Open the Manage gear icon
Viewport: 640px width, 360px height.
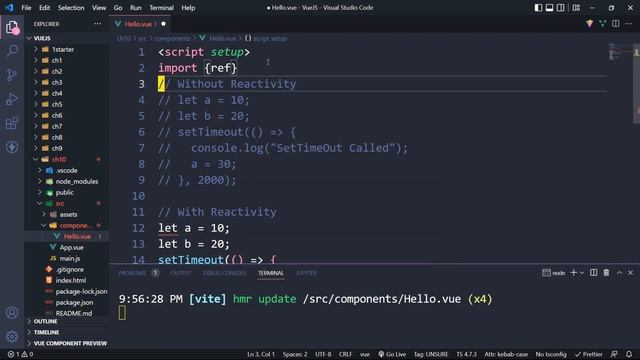coord(12,337)
